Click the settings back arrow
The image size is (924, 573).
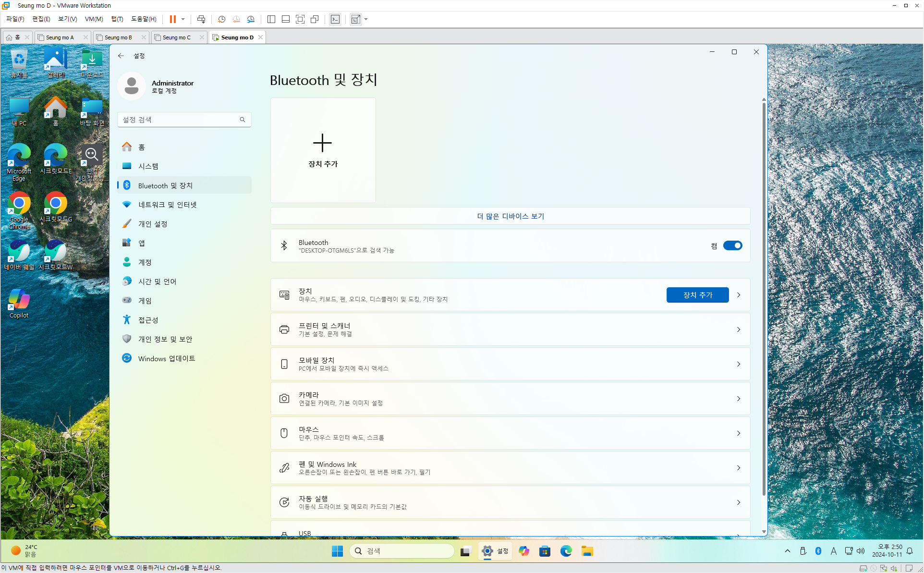pos(121,56)
